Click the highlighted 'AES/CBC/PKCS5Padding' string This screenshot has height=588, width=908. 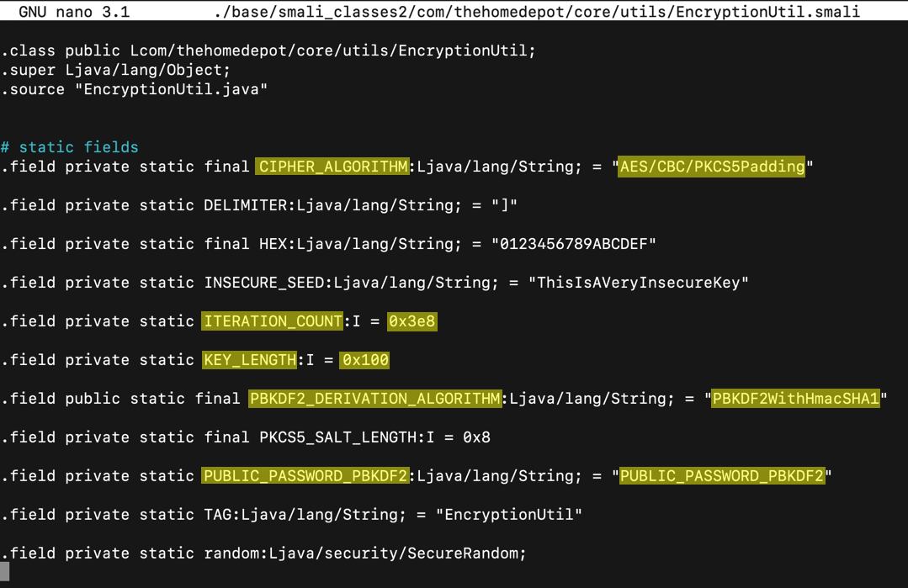pyautogui.click(x=711, y=167)
